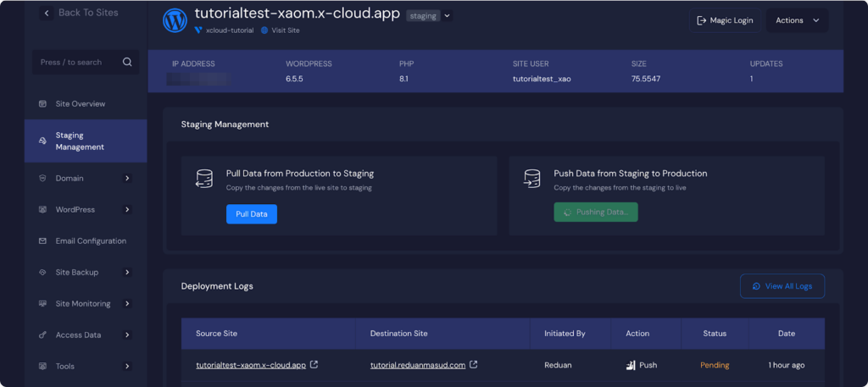This screenshot has width=868, height=387.
Task: Click the Site Overview sidebar icon
Action: pyautogui.click(x=42, y=104)
